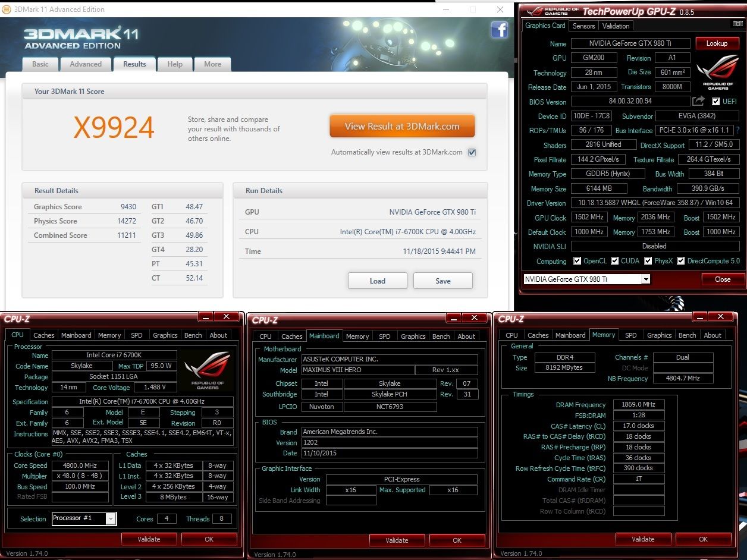Click the Facebook icon in 3DMark 11
Image resolution: width=747 pixels, height=560 pixels.
[499, 30]
